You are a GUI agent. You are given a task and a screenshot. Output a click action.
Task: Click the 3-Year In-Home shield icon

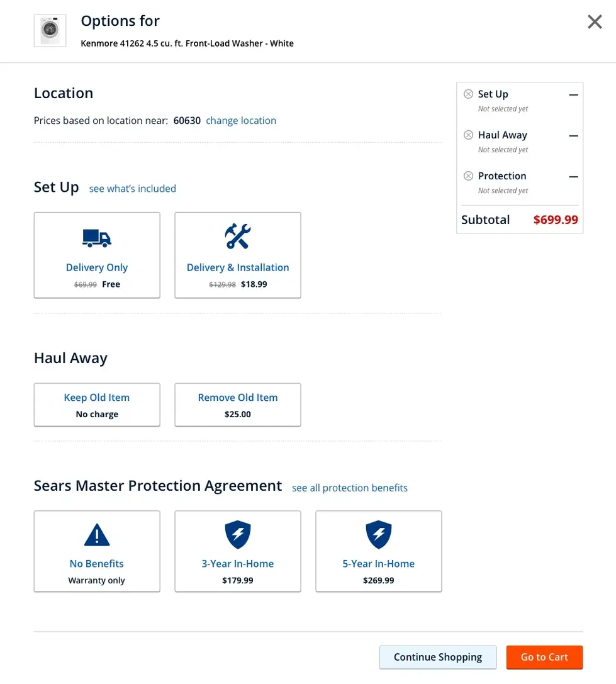238,534
